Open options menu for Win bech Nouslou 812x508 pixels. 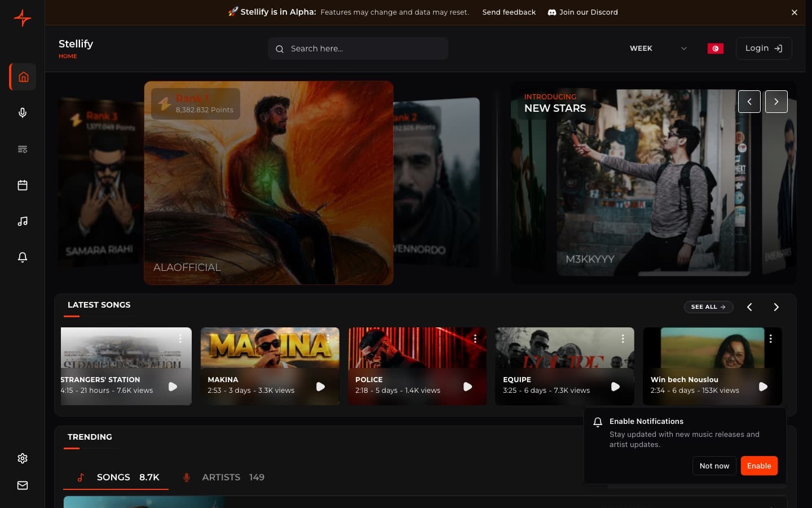coord(771,339)
